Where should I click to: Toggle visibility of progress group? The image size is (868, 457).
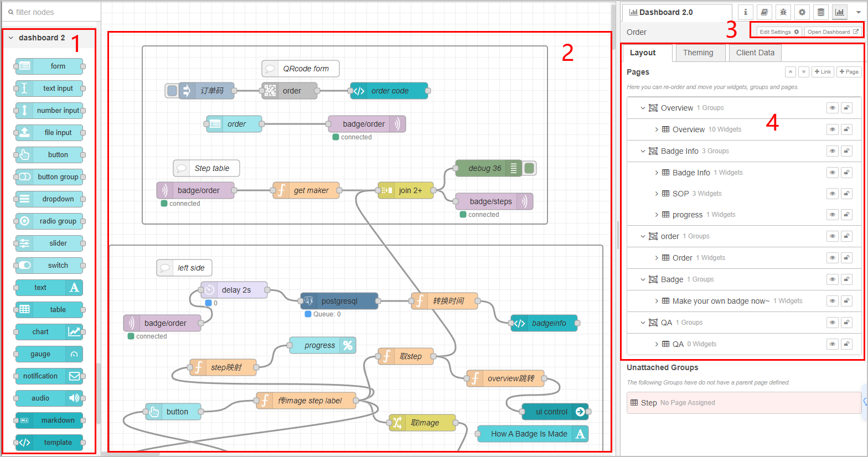pyautogui.click(x=832, y=215)
